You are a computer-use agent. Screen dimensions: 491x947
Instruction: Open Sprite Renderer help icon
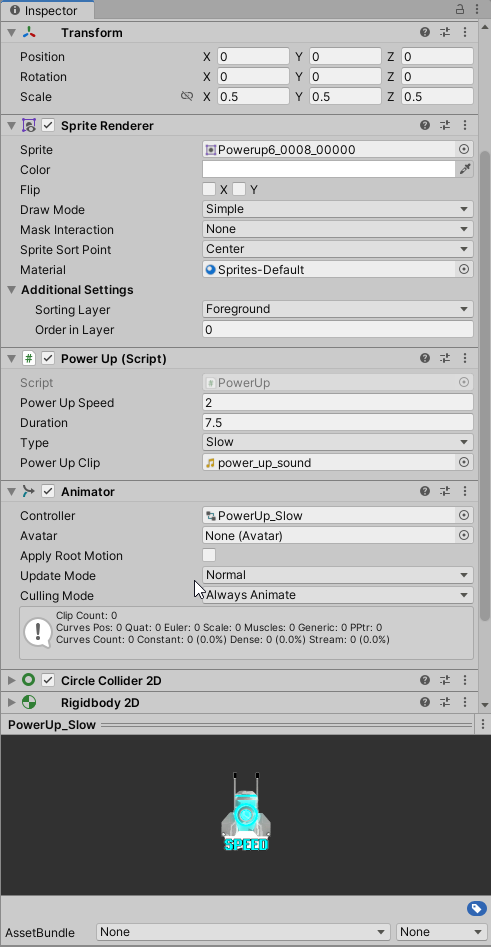[425, 126]
